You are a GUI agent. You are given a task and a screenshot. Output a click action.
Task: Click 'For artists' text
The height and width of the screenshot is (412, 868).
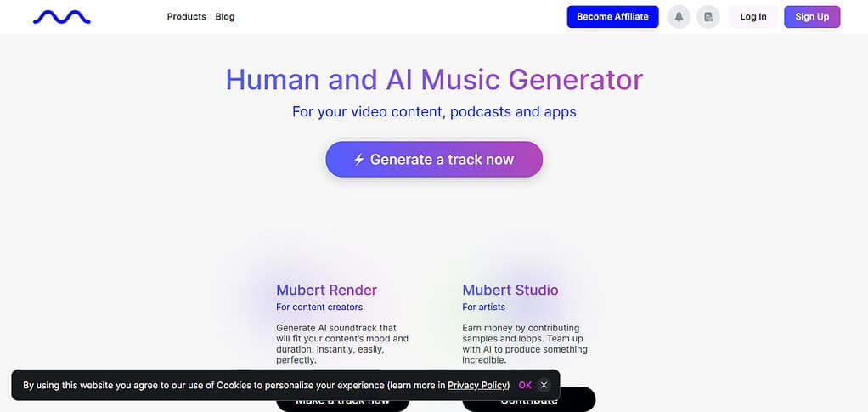coord(484,307)
